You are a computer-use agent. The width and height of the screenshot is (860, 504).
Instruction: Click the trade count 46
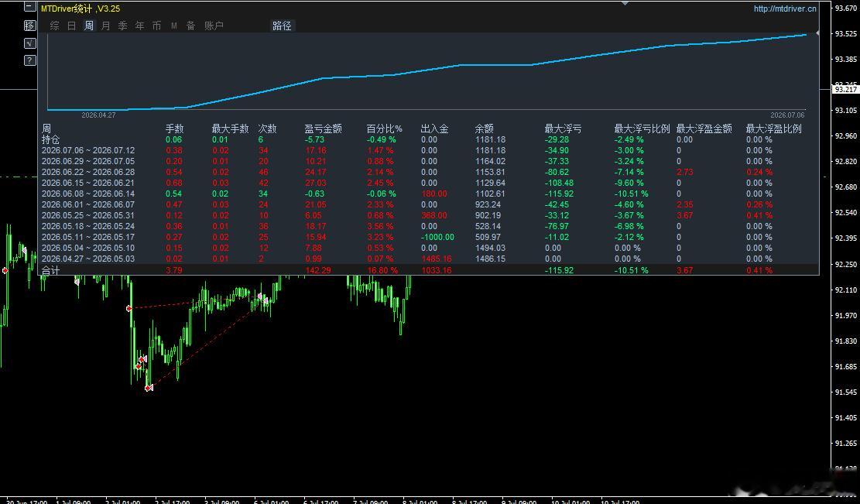click(x=263, y=172)
